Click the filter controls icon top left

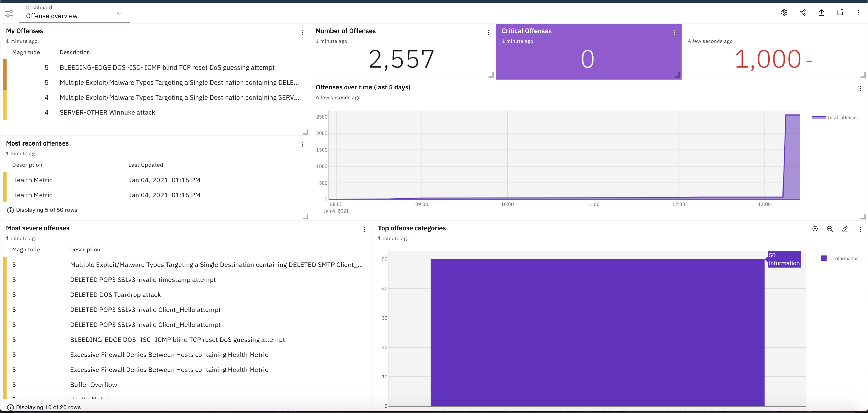click(9, 13)
